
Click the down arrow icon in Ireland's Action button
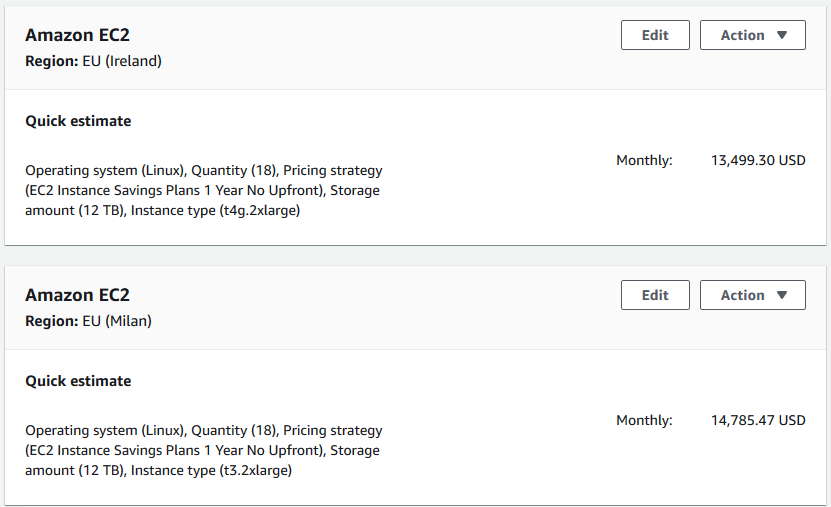[782, 35]
